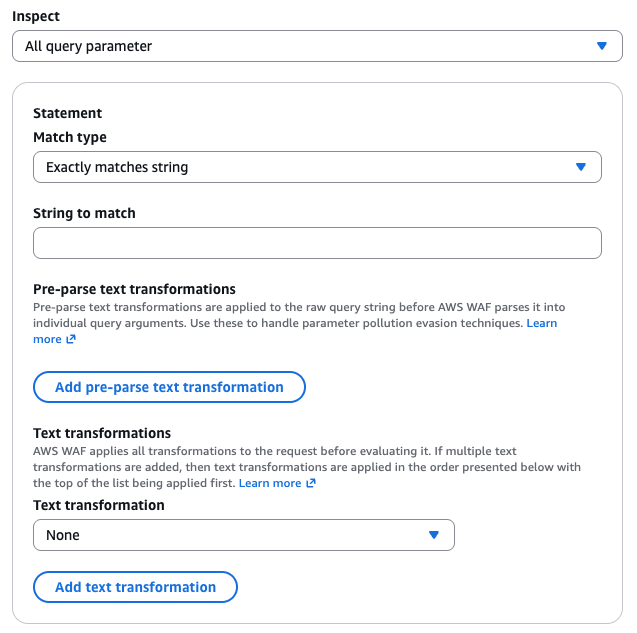
Task: Click the Inspect field label
Action: pyautogui.click(x=36, y=16)
